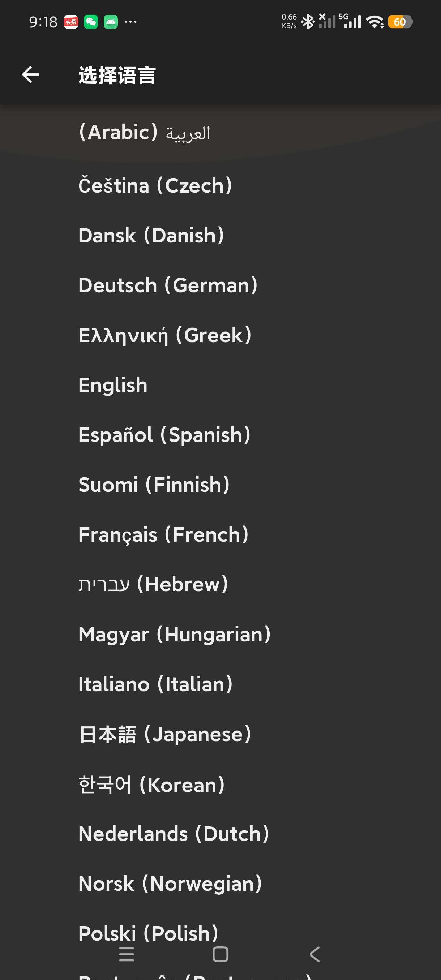The width and height of the screenshot is (441, 980).
Task: Tap the three-dots overflow icon in the status bar
Action: point(130,22)
